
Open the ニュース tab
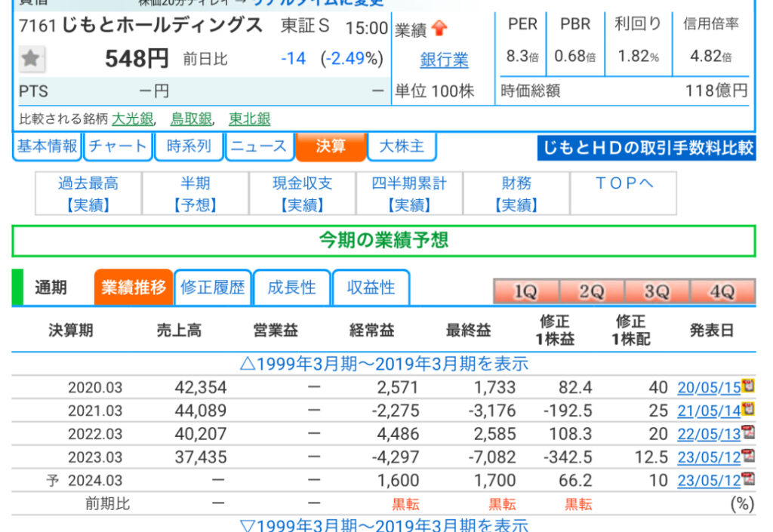[260, 146]
